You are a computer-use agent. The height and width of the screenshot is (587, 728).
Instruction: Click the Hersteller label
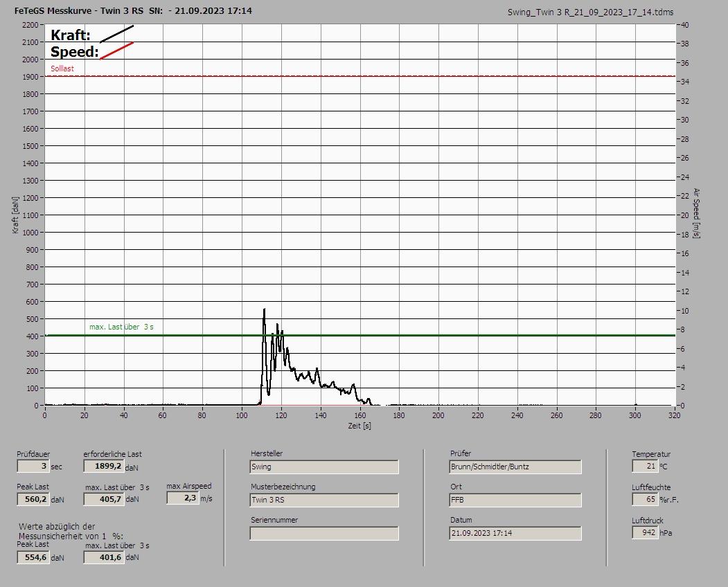pos(267,453)
